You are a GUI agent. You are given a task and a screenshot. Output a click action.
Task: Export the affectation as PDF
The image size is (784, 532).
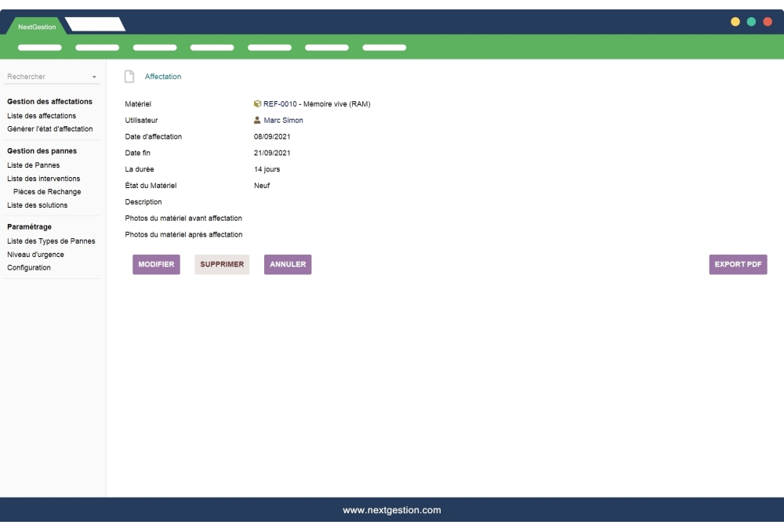pos(737,264)
